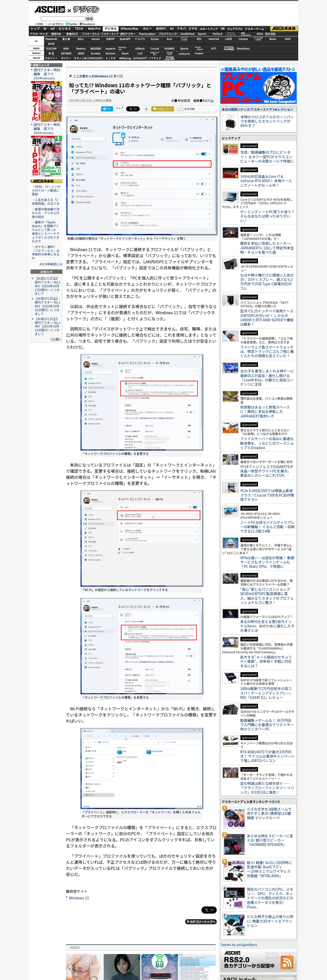This screenshot has width=327, height=980.
Task: Open the メールマガジン envelope icon link
Action: pyautogui.click(x=54, y=24)
